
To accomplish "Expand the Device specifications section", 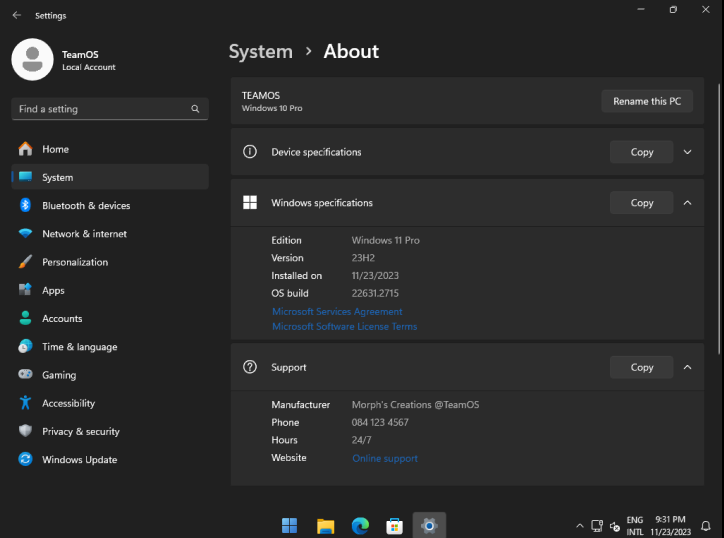I will (x=688, y=152).
